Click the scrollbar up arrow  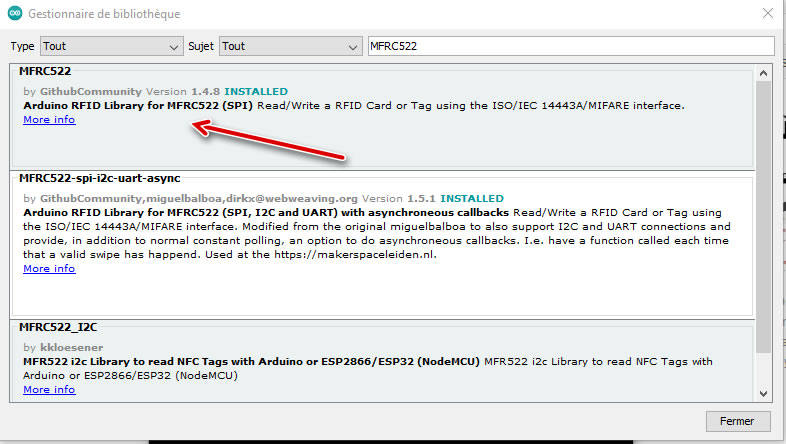763,73
